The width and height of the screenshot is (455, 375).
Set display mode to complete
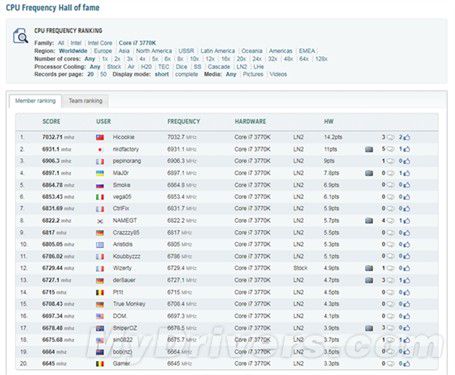coord(187,74)
